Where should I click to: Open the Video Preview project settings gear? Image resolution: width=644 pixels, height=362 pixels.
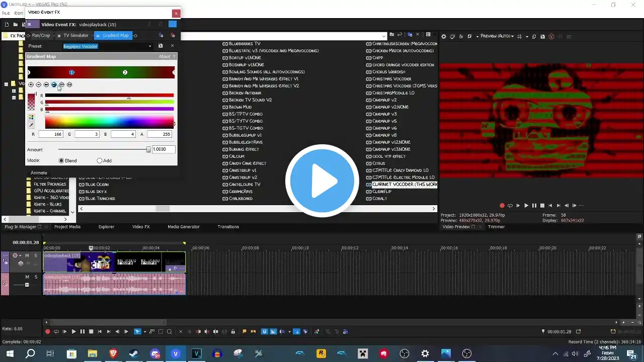click(x=443, y=36)
